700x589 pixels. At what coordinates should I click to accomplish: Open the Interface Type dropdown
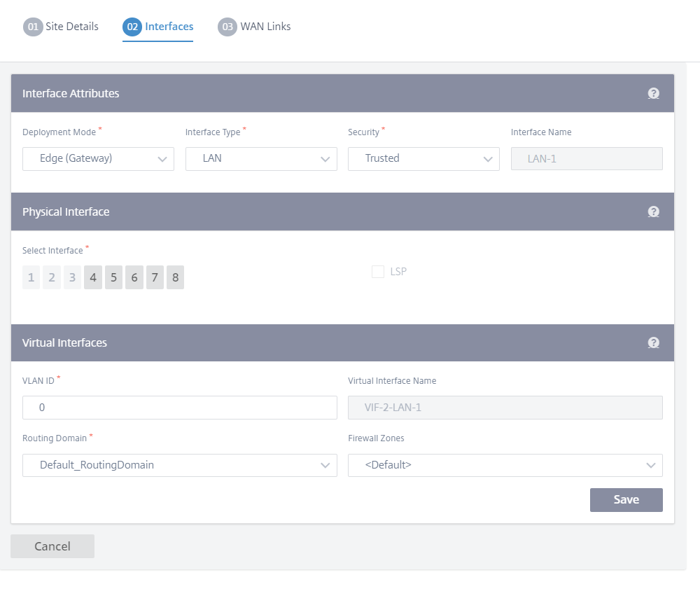coord(261,159)
